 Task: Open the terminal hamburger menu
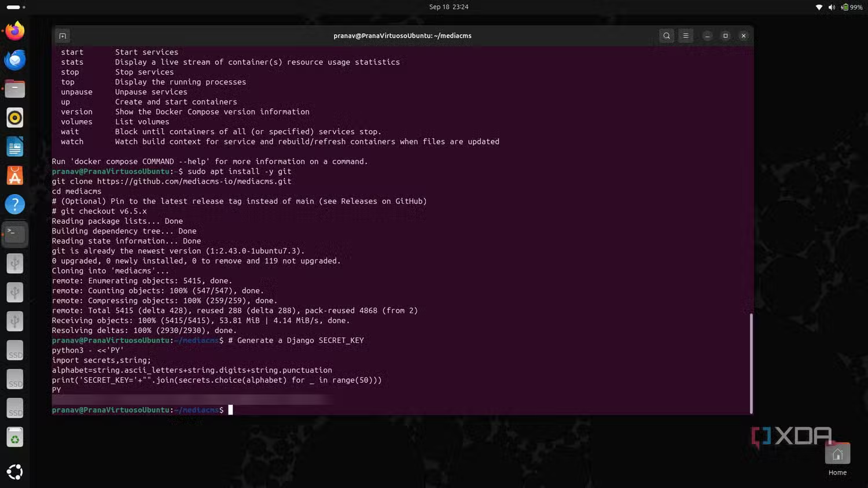point(686,36)
